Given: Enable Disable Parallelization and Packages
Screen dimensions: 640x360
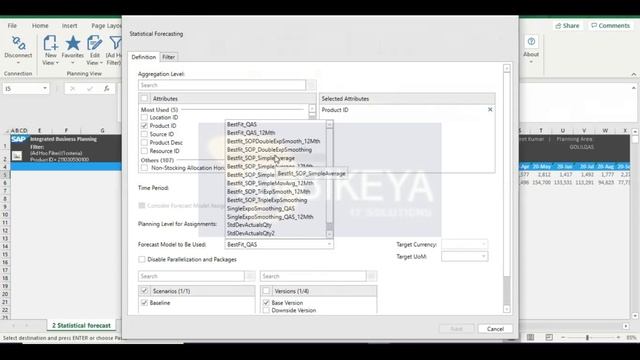Looking at the screenshot, I should coord(142,259).
